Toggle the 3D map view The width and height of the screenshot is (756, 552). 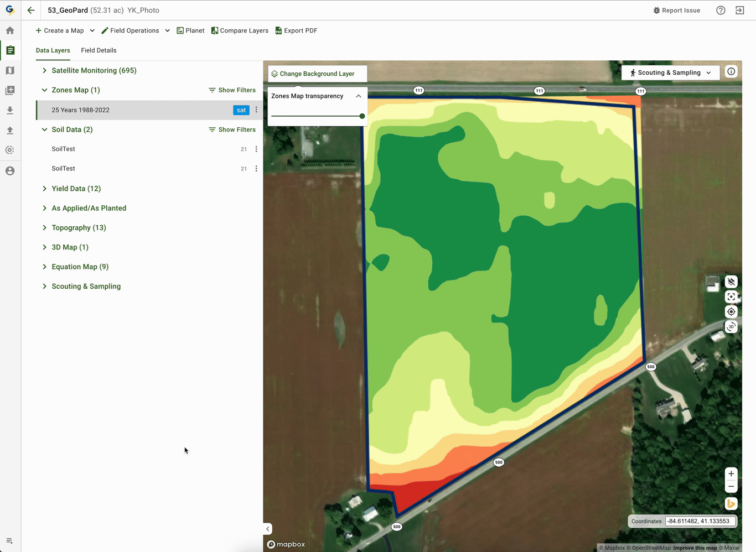coord(731,327)
